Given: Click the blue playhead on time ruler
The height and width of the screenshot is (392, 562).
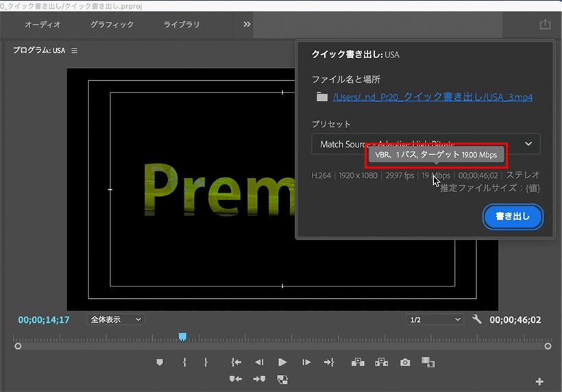Looking at the screenshot, I should pyautogui.click(x=182, y=336).
